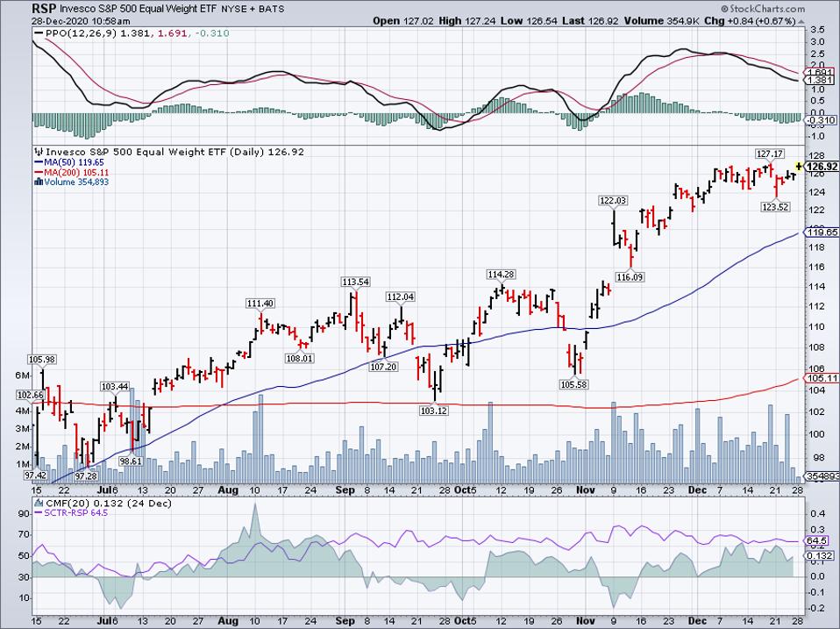
Task: Click the 126.92 last-price axis tag
Action: 822,167
